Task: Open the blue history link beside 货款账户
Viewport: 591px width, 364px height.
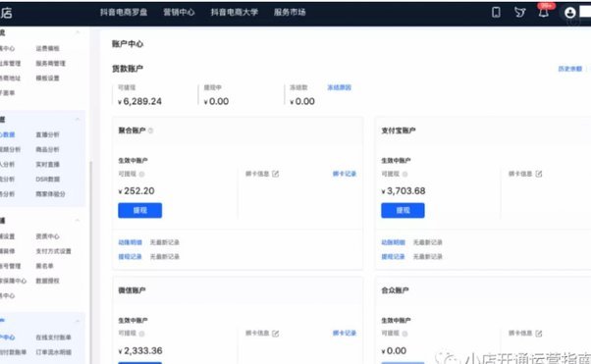Action: (x=569, y=69)
